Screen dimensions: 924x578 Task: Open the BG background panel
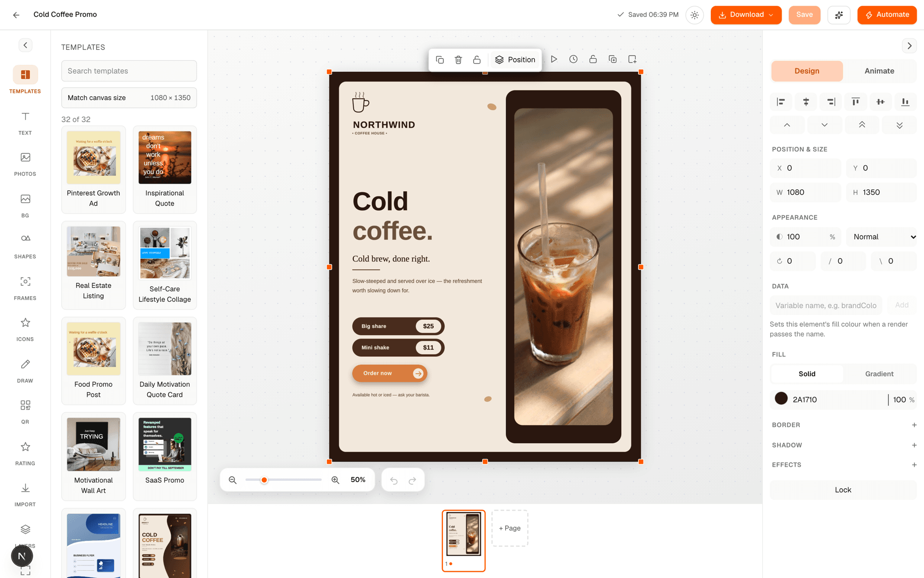(25, 205)
